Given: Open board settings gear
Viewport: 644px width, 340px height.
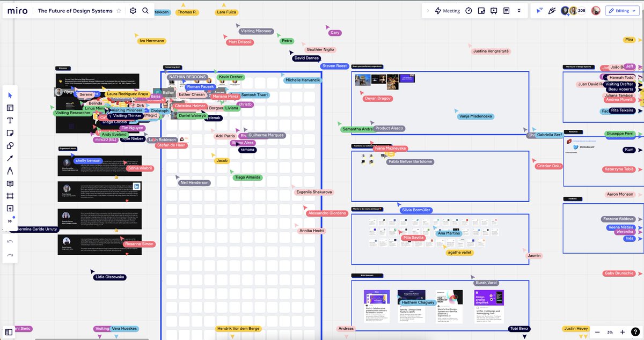Looking at the screenshot, I should (x=133, y=11).
